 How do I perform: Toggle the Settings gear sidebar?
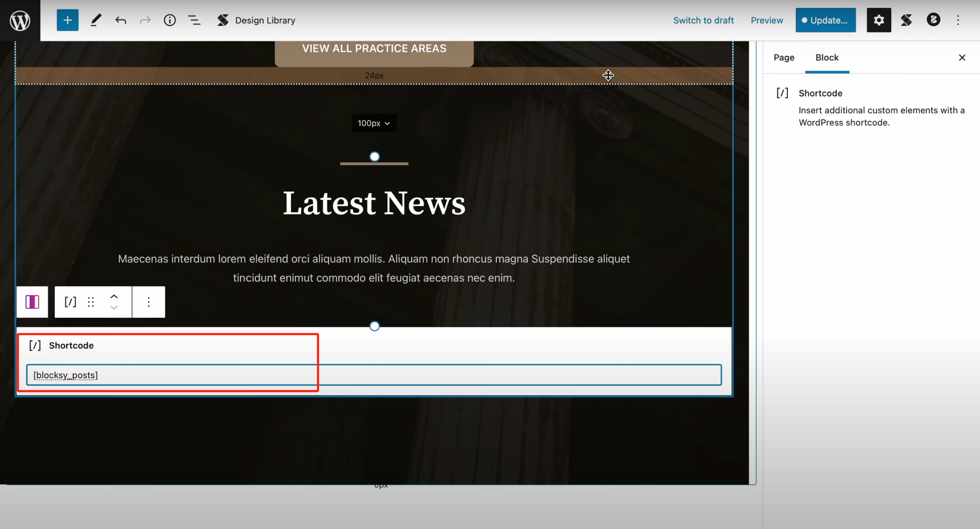[x=879, y=20]
